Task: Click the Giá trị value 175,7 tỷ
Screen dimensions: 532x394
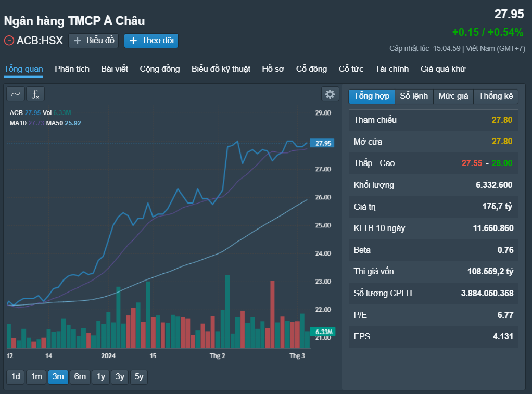Action: pyautogui.click(x=498, y=207)
